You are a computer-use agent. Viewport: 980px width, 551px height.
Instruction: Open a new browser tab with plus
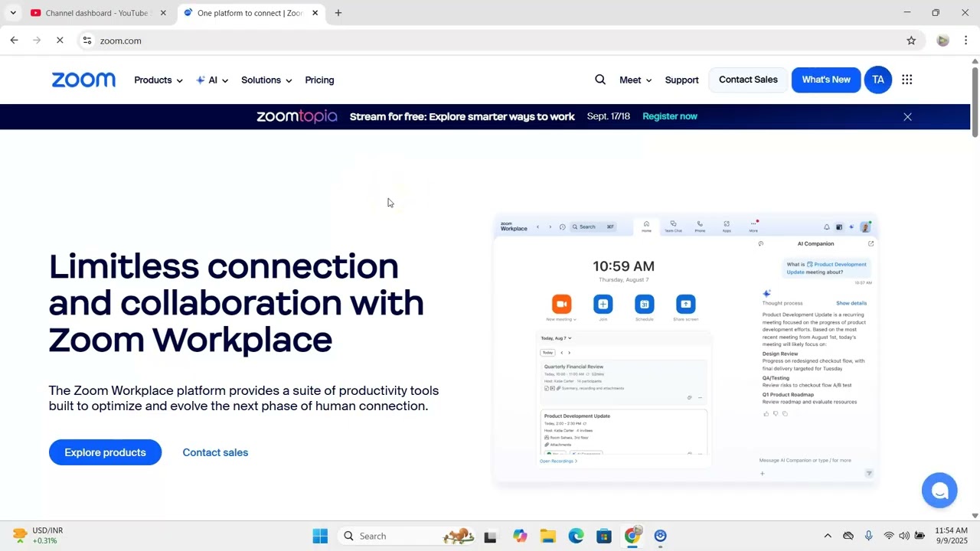coord(338,13)
